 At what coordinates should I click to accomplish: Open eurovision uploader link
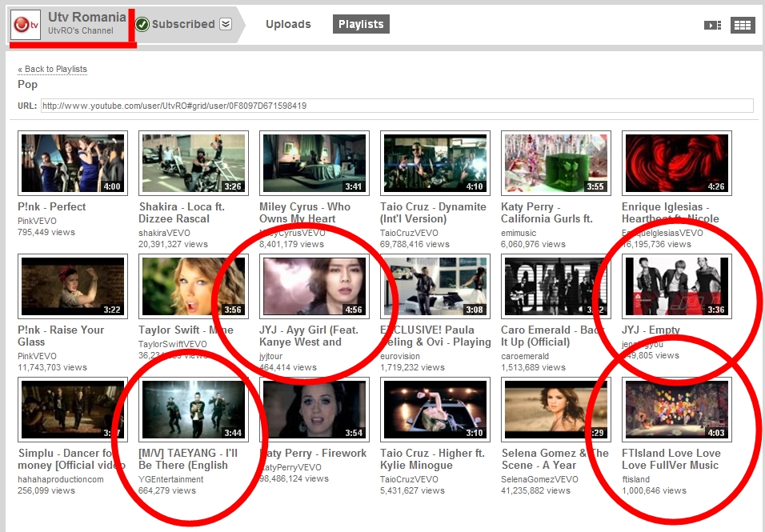(399, 357)
